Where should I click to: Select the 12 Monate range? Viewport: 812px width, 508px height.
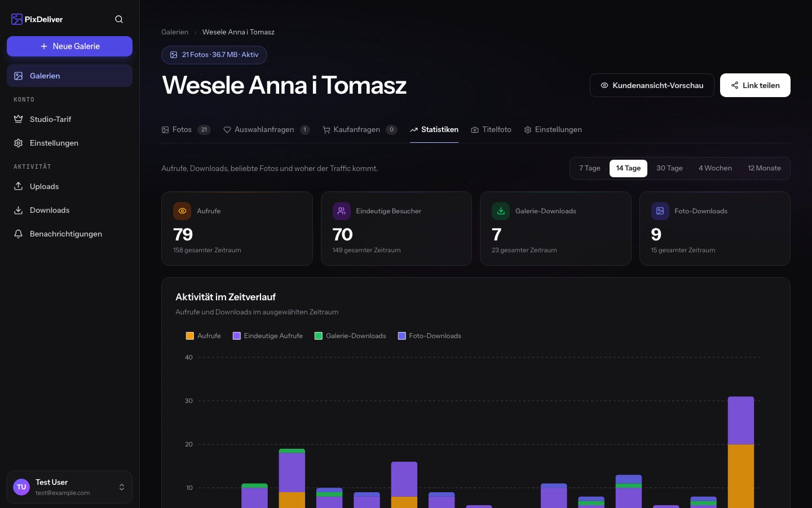click(764, 168)
